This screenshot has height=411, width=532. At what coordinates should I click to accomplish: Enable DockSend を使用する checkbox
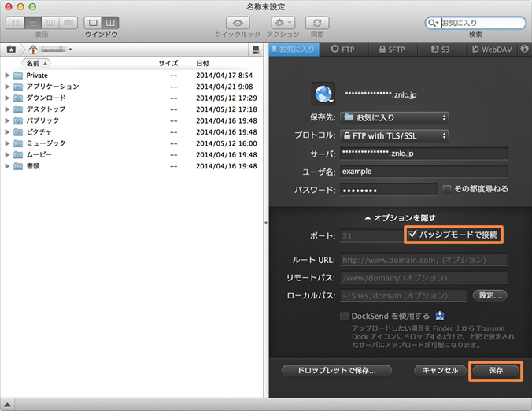coord(344,316)
